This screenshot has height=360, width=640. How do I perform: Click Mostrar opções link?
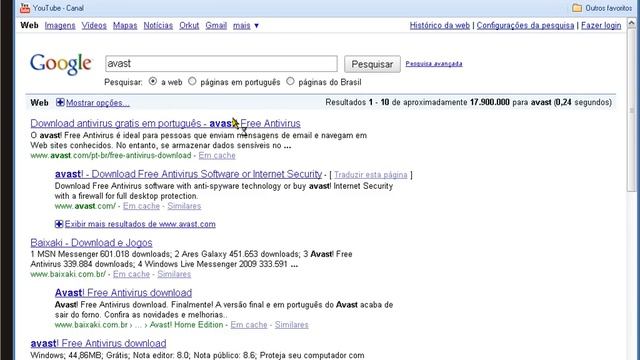click(98, 103)
